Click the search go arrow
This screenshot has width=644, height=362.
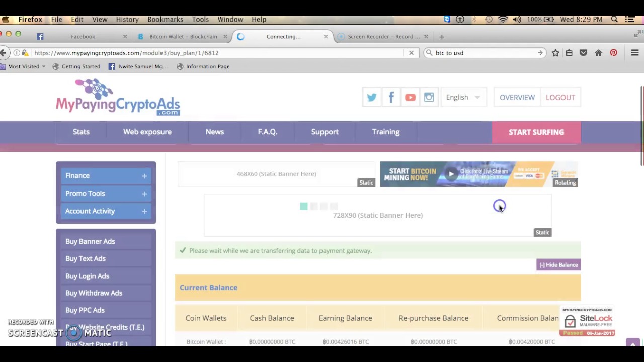(x=540, y=53)
